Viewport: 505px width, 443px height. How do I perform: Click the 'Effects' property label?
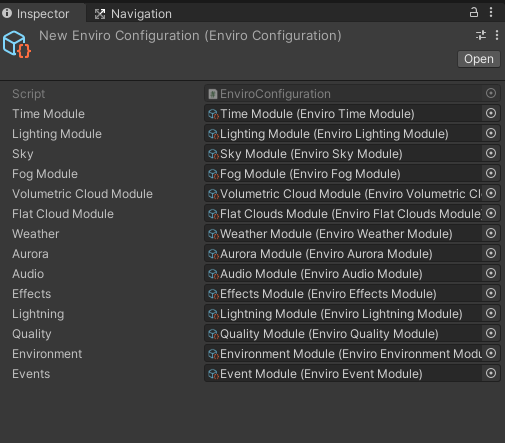pos(31,294)
